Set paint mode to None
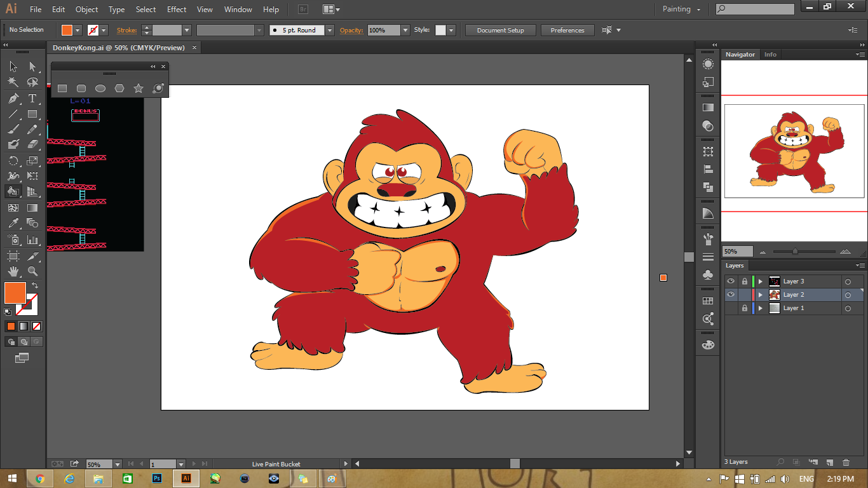 click(x=37, y=326)
